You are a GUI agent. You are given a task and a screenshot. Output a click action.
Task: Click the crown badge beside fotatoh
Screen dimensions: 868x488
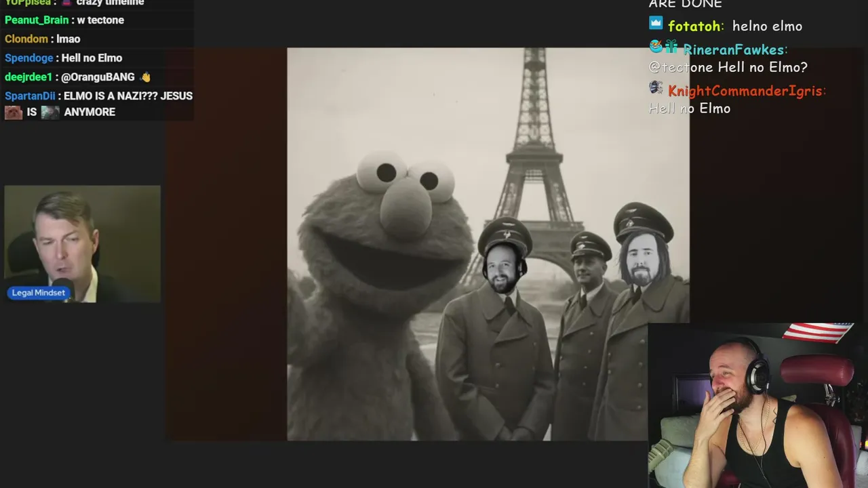pyautogui.click(x=656, y=24)
